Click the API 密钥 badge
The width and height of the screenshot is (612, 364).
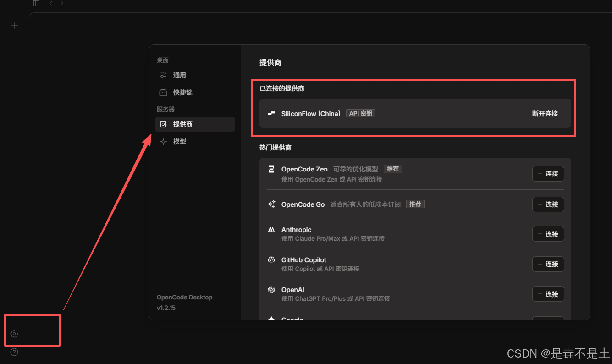click(361, 113)
